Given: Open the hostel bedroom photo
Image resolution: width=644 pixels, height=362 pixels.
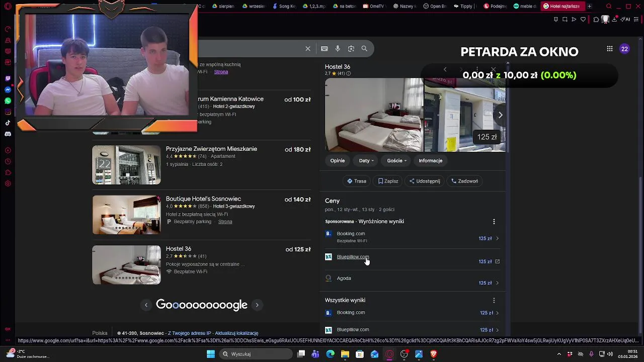Looking at the screenshot, I should [x=374, y=115].
